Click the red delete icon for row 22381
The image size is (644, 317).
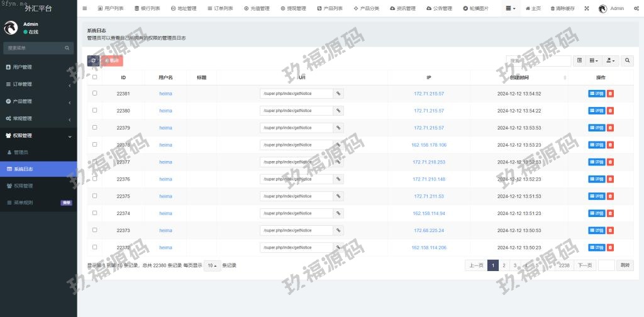[x=611, y=94]
